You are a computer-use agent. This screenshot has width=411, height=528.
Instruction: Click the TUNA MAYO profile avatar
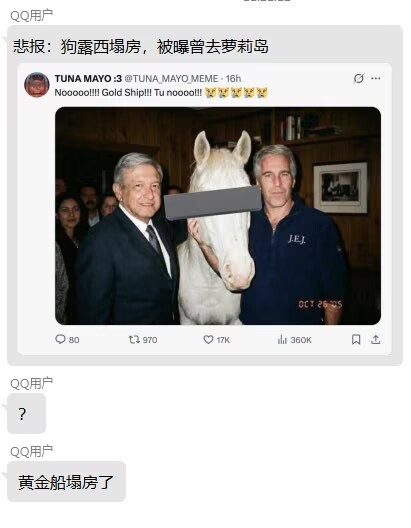pyautogui.click(x=37, y=85)
